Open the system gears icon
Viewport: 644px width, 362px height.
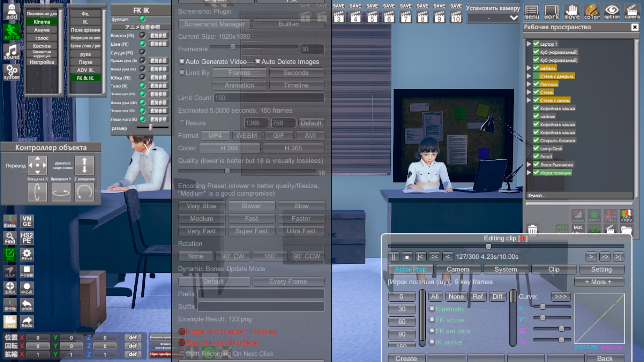point(11,73)
